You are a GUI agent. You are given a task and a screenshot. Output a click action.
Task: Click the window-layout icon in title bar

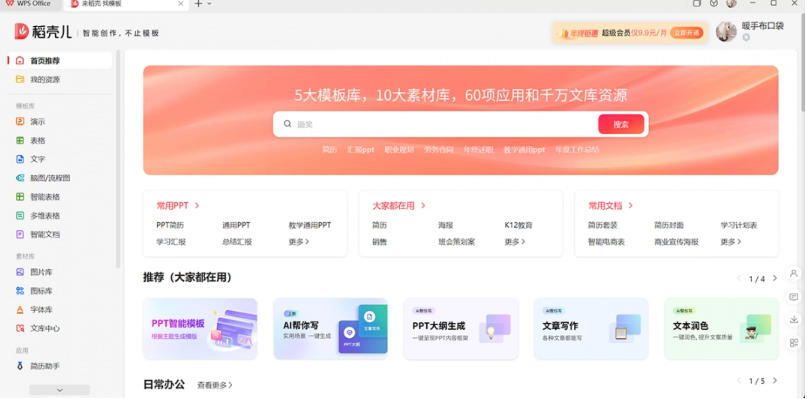point(696,3)
